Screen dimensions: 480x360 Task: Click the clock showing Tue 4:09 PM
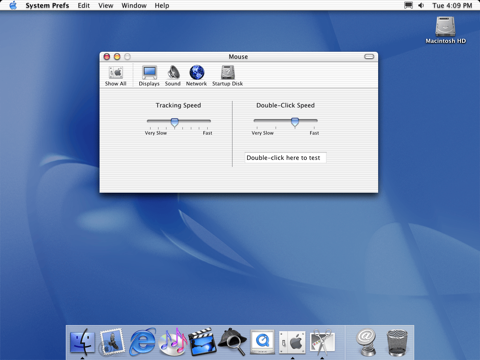point(452,6)
